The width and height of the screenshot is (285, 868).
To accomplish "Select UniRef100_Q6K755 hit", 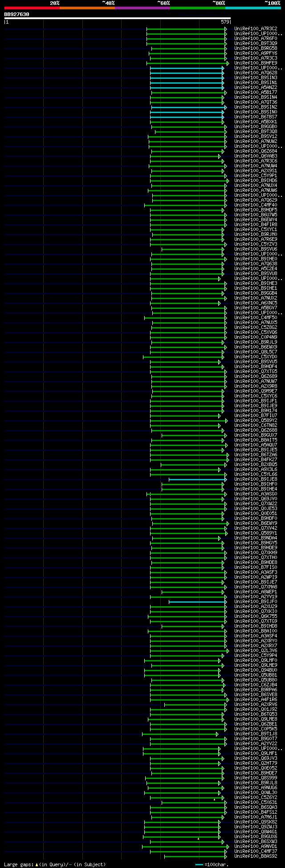I will click(256, 617).
